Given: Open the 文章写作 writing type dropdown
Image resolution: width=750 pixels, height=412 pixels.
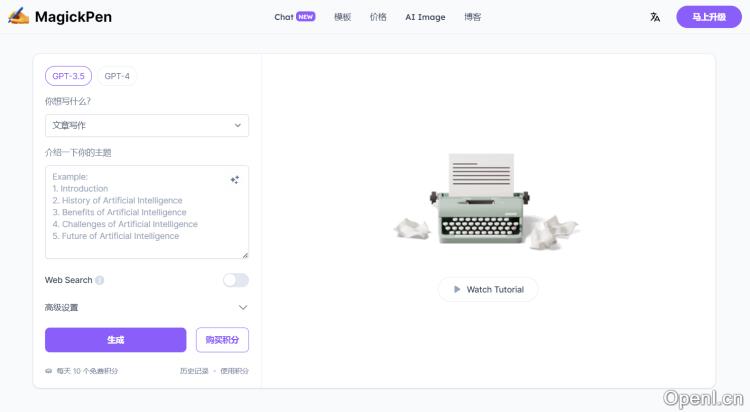Looking at the screenshot, I should (147, 125).
